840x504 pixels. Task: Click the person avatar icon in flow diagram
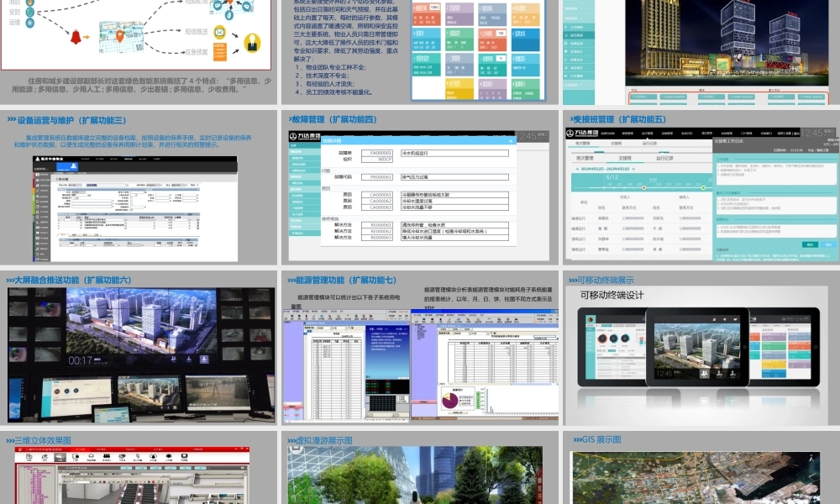click(x=252, y=42)
